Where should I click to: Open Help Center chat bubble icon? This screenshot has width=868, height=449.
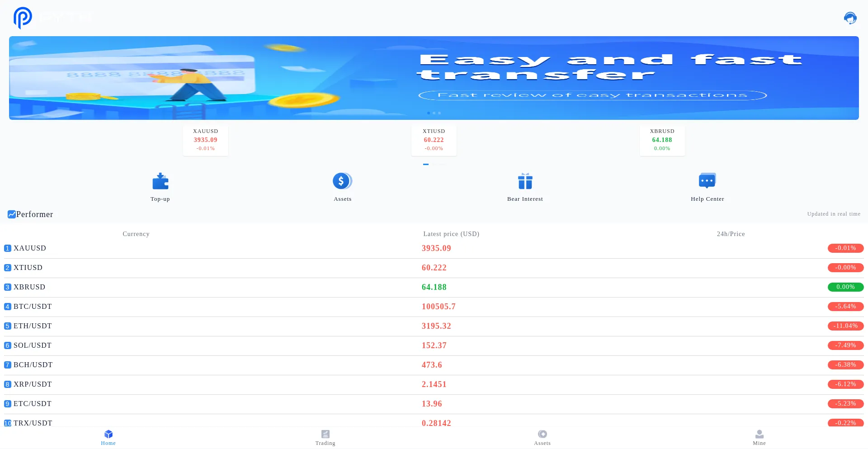[x=707, y=181]
